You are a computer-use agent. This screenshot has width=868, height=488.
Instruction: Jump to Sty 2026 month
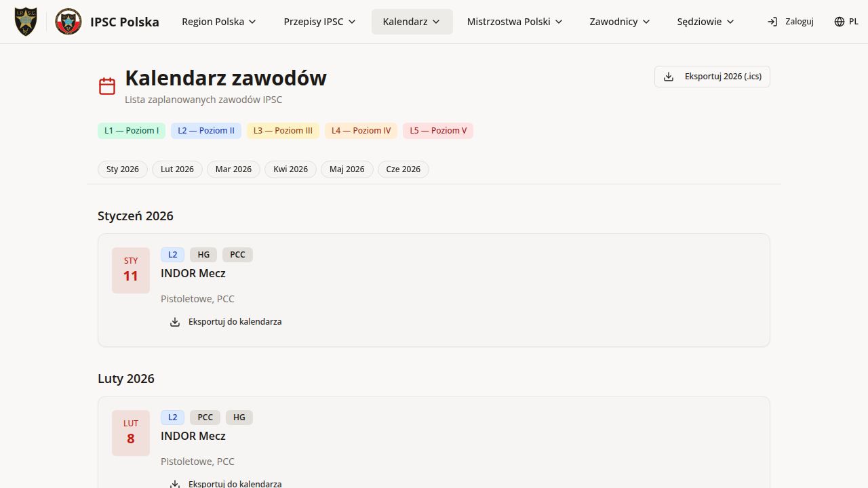pos(123,169)
